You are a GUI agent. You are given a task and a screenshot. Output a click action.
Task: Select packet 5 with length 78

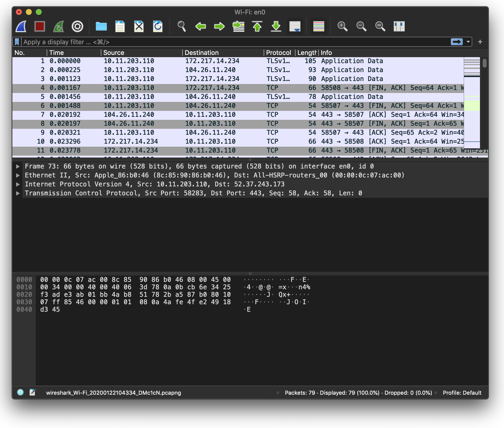point(238,97)
